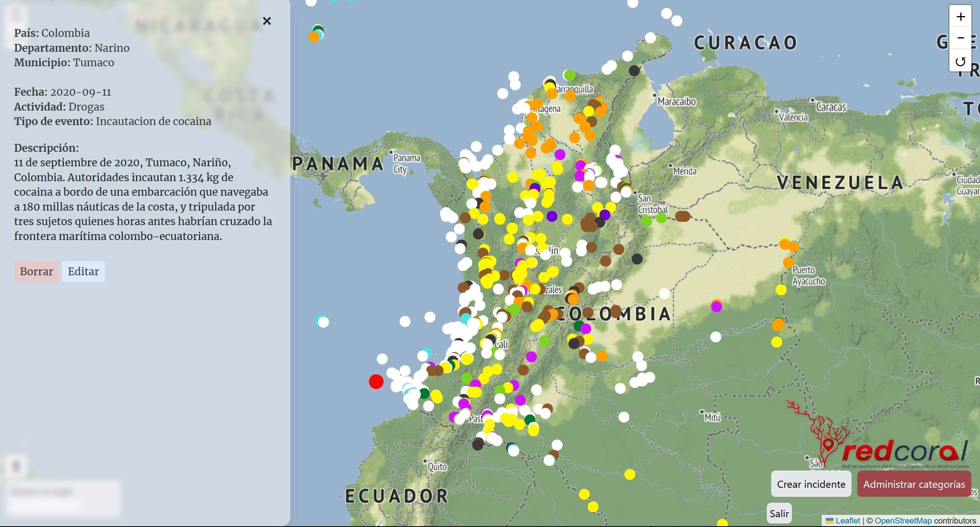Click the Descripción paragraph about the Tumaco seizure
The height and width of the screenshot is (527, 980).
coord(143,199)
